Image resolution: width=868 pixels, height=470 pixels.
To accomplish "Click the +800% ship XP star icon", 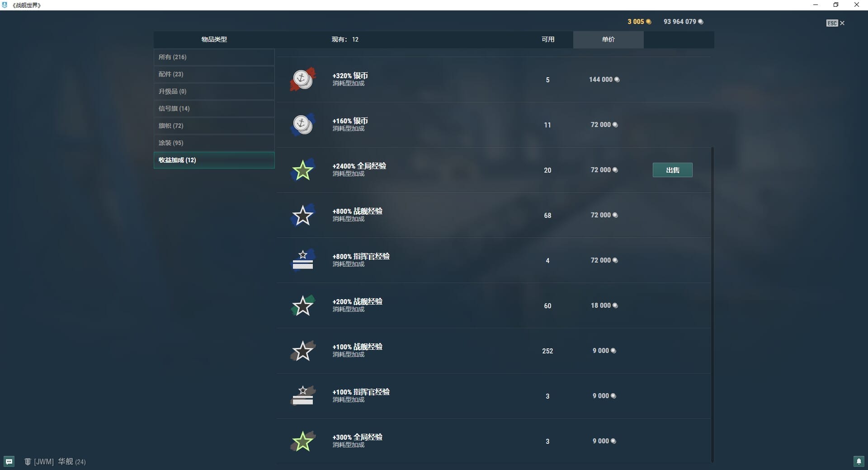I will point(302,215).
